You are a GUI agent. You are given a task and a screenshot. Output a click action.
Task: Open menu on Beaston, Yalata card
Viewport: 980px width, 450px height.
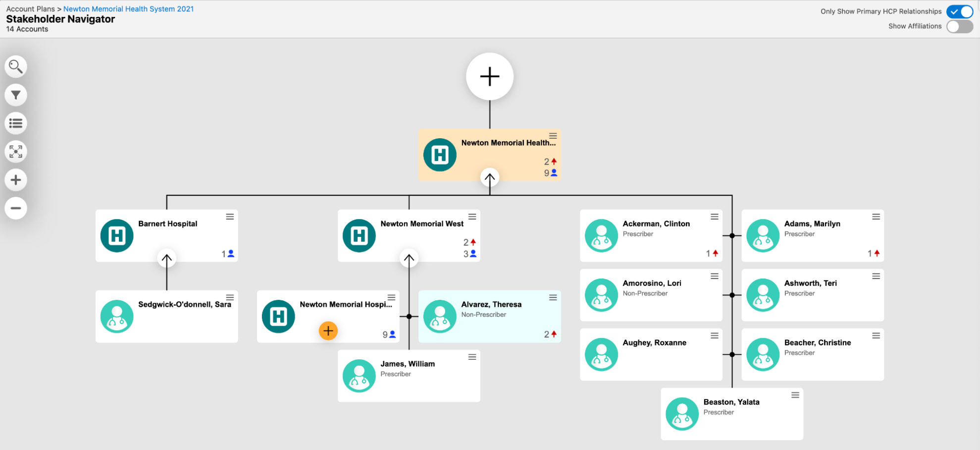(795, 395)
